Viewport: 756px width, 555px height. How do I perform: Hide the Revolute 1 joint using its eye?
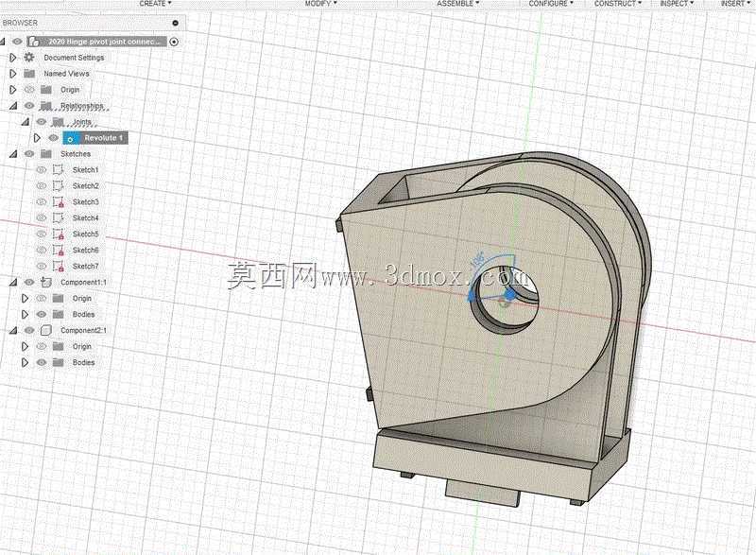click(54, 138)
